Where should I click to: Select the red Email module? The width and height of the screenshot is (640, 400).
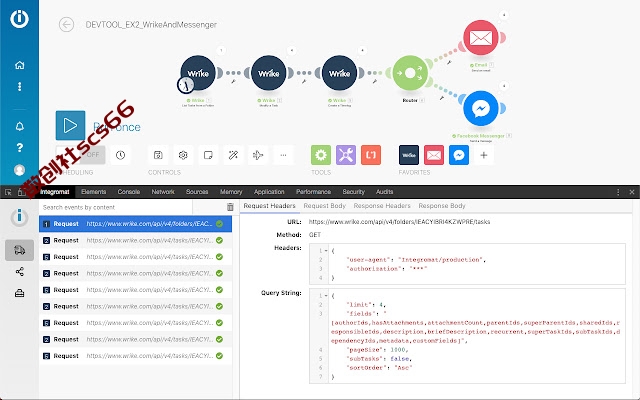click(481, 38)
